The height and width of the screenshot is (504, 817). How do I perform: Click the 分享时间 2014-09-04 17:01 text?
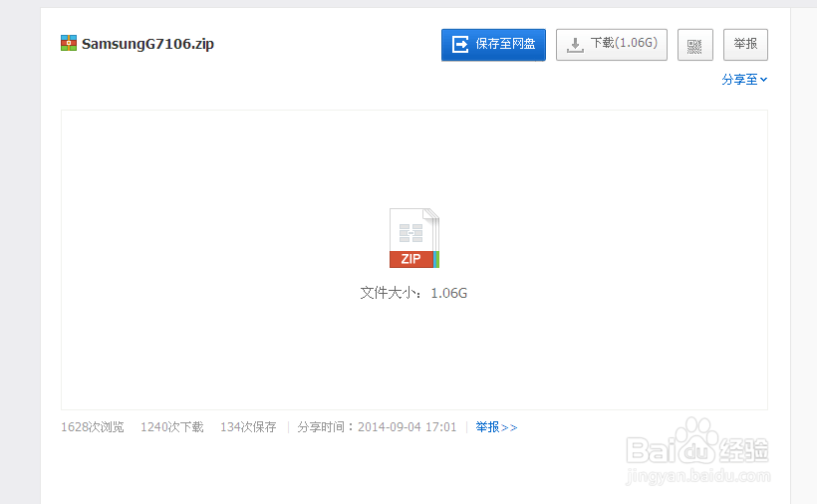point(377,427)
